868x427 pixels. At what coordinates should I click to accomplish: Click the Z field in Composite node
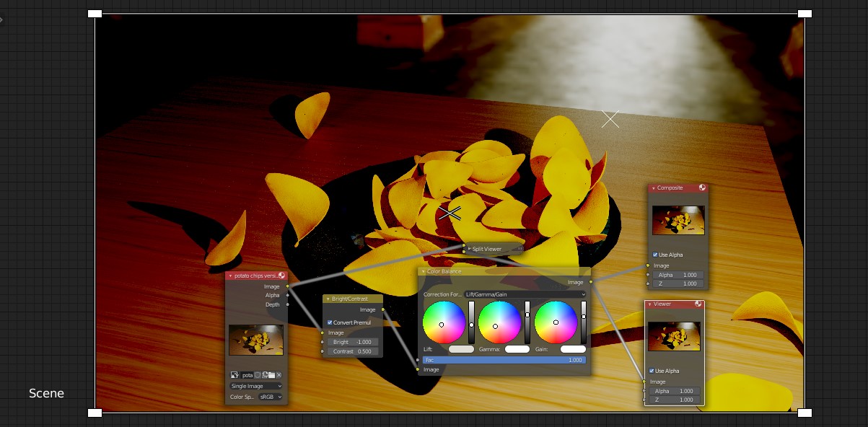click(x=677, y=283)
